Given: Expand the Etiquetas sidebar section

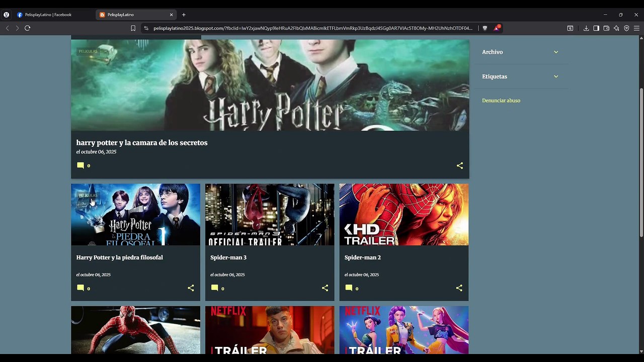Looking at the screenshot, I should (521, 76).
